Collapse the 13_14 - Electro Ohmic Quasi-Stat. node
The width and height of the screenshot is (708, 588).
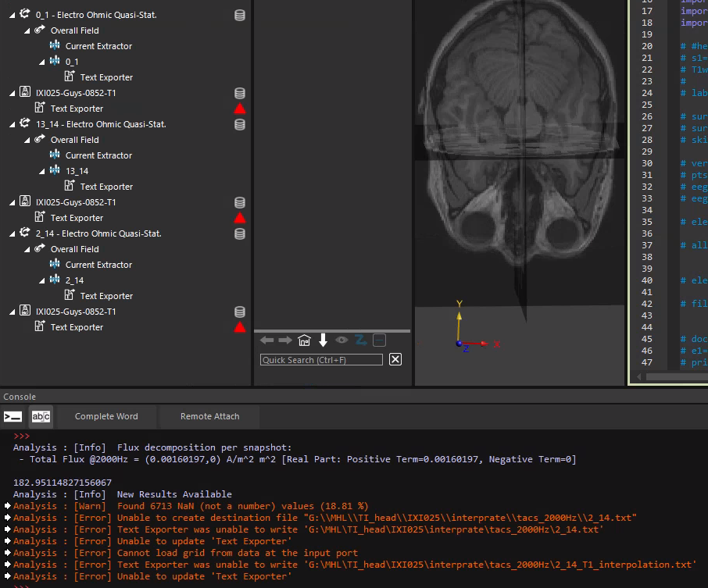tap(13, 124)
